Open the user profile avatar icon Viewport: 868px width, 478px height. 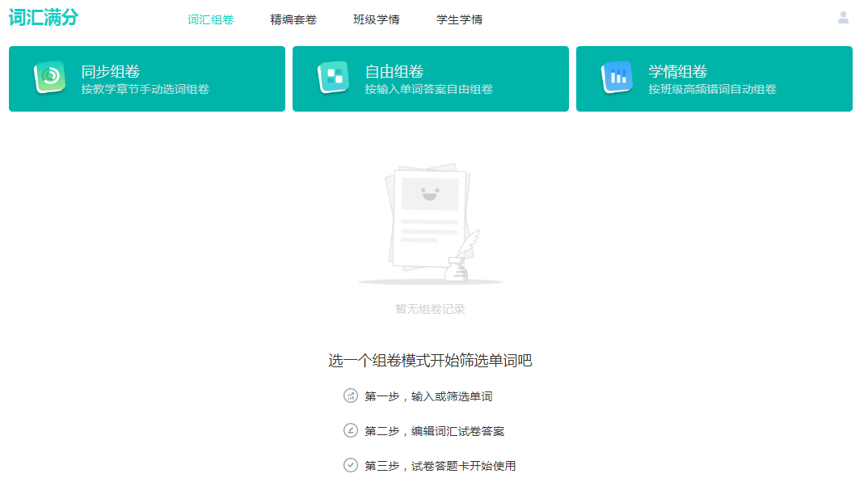point(843,18)
